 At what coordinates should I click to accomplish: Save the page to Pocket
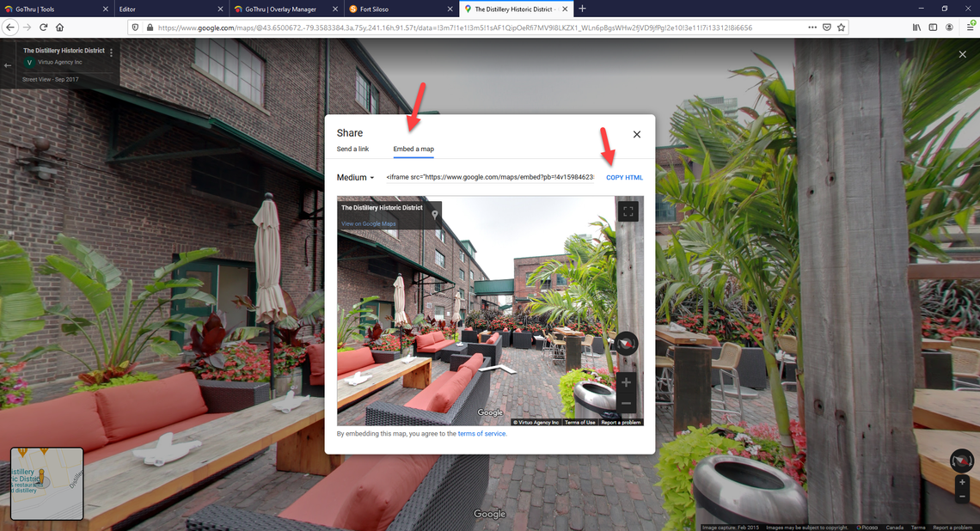tap(826, 27)
